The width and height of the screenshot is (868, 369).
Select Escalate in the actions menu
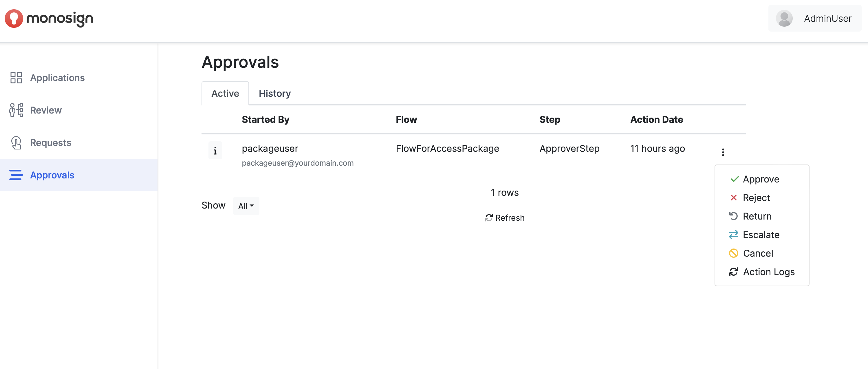[761, 235]
